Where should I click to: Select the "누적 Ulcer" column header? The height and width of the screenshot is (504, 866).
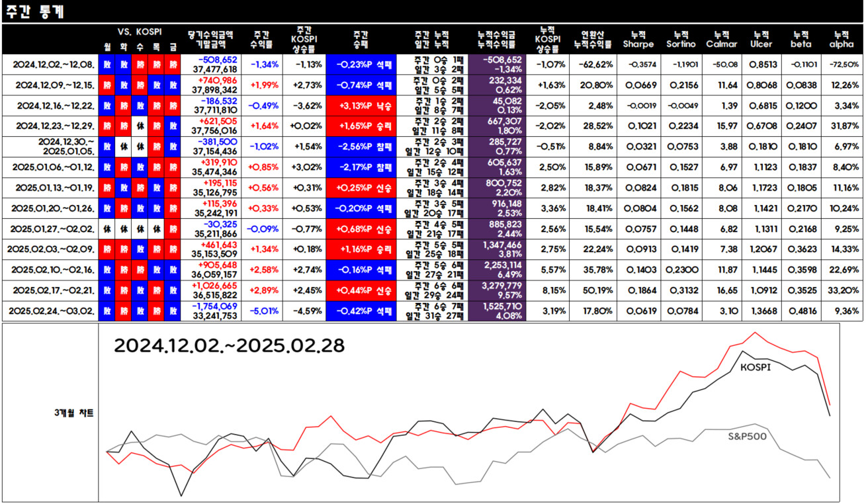(x=762, y=40)
